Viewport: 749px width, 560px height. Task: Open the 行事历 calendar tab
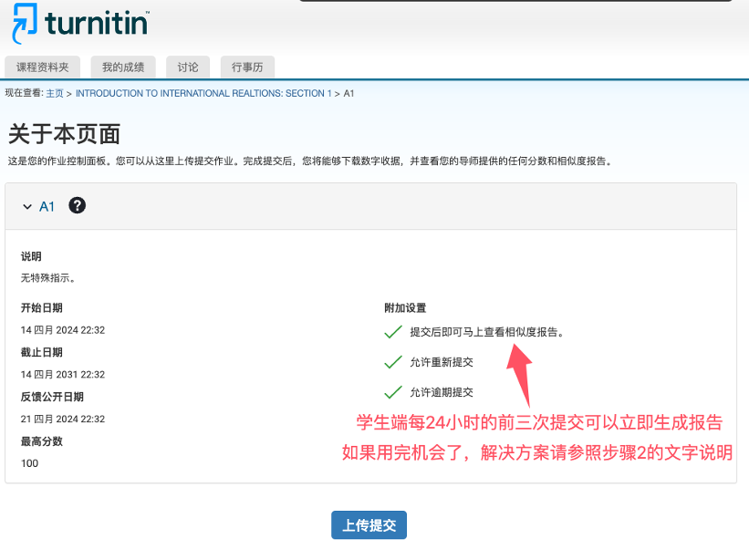coord(248,67)
